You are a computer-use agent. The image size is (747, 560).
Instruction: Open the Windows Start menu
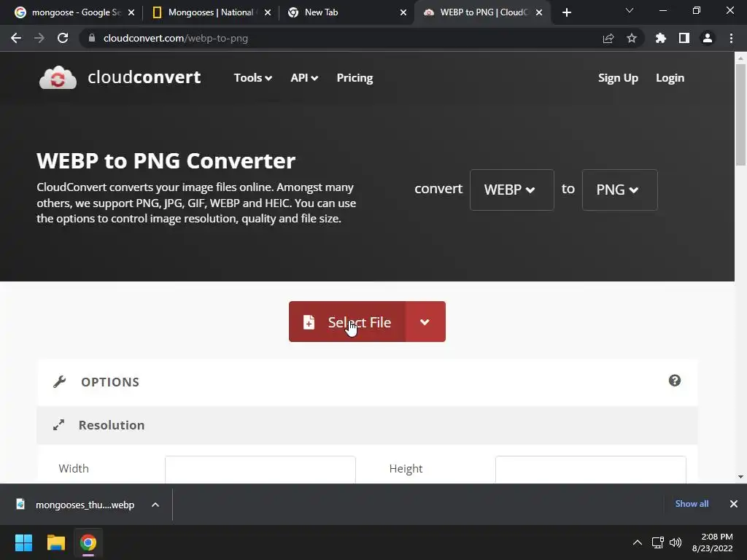point(23,542)
